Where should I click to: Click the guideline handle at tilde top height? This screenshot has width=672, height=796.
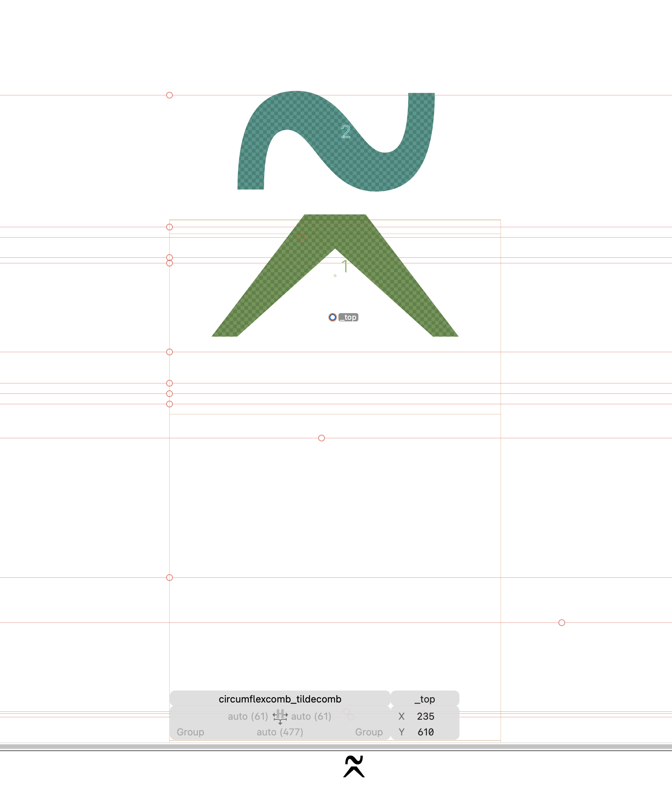click(169, 95)
